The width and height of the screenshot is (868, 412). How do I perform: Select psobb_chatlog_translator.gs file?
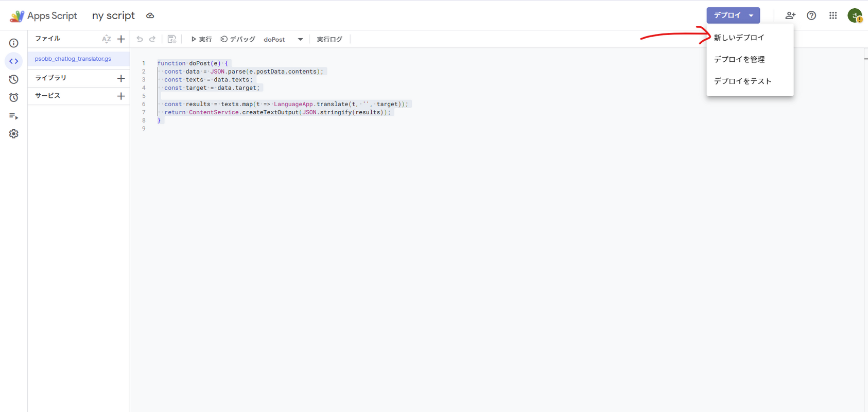click(x=73, y=59)
